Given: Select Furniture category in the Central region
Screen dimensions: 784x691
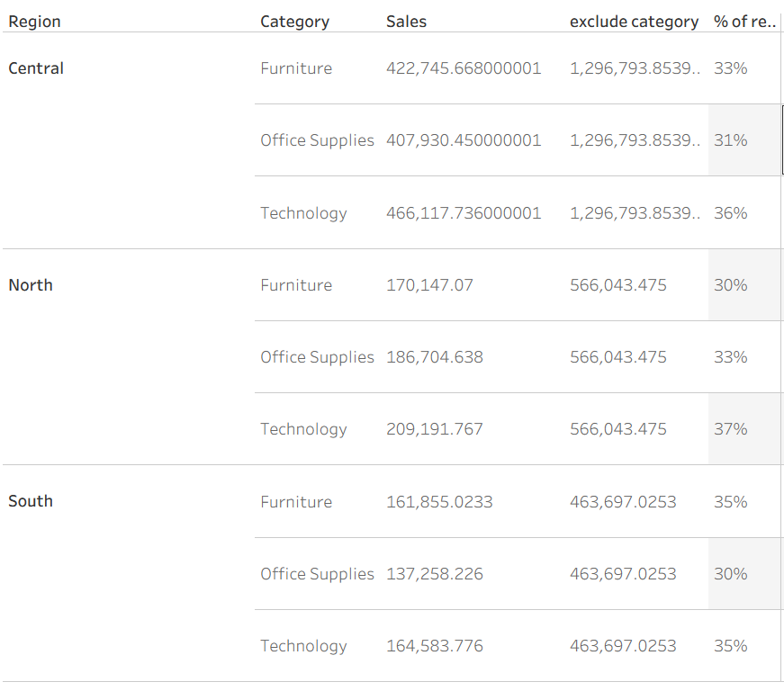Looking at the screenshot, I should 296,68.
